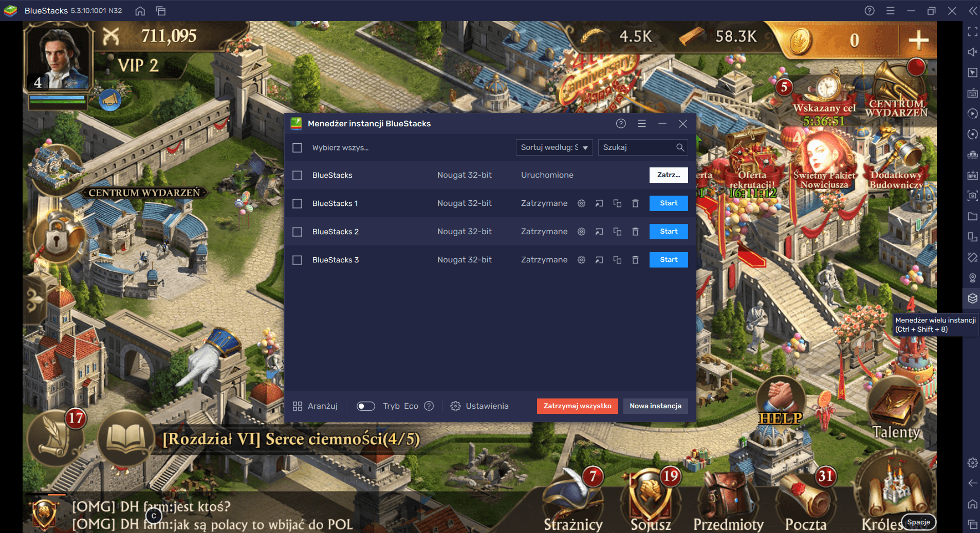
Task: Click Zatrzymaj wszystko button
Action: (x=577, y=406)
